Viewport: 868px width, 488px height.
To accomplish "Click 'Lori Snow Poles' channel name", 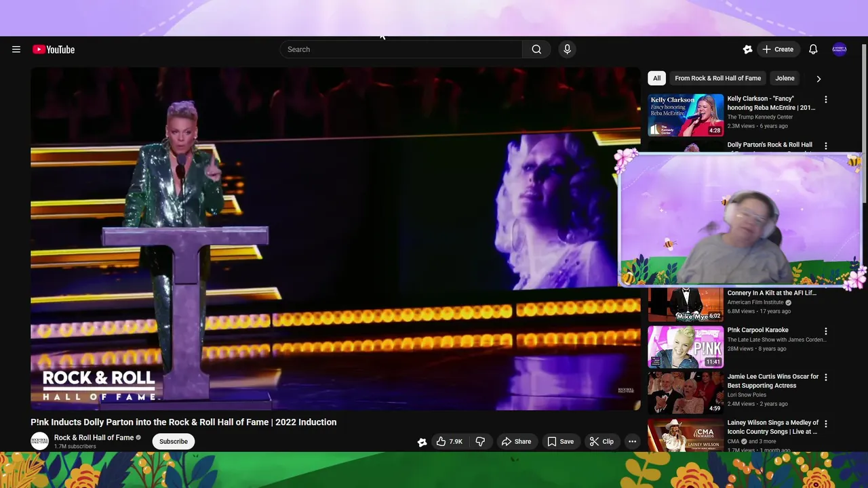I will coord(747,394).
